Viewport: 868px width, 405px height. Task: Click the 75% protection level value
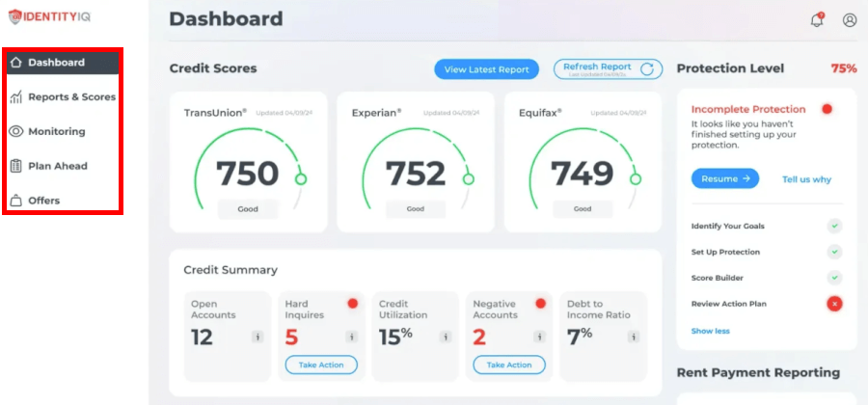(x=844, y=68)
